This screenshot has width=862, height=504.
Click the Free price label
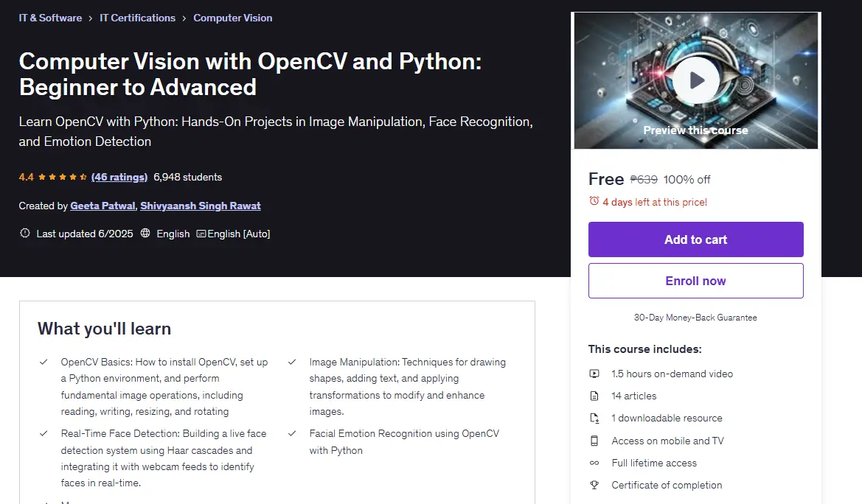[606, 179]
